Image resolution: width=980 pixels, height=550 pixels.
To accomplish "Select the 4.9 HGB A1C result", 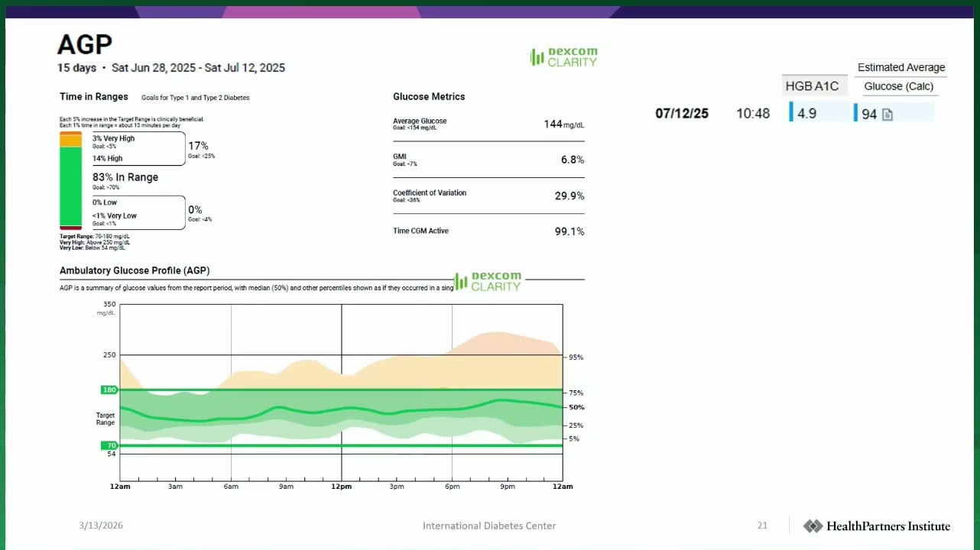I will 806,114.
